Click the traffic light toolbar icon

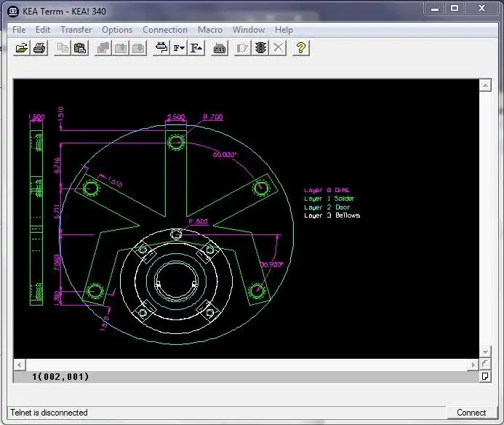[260, 48]
